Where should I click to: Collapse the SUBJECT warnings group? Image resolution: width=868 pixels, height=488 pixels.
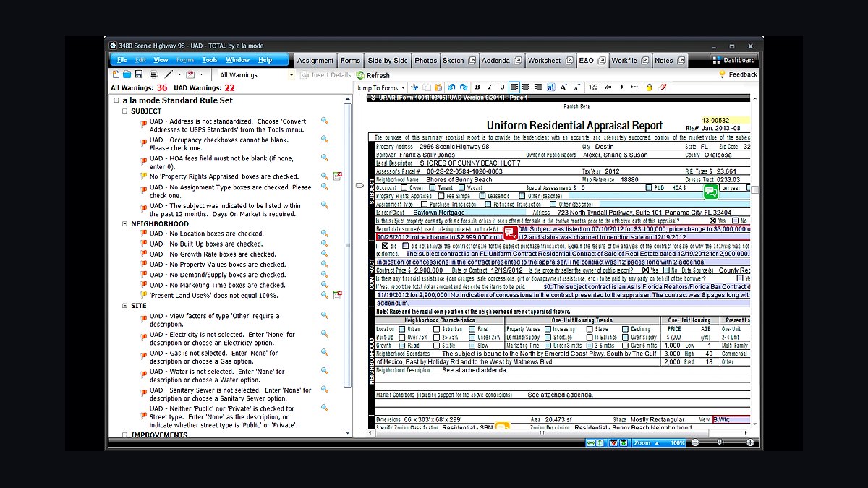coord(126,111)
